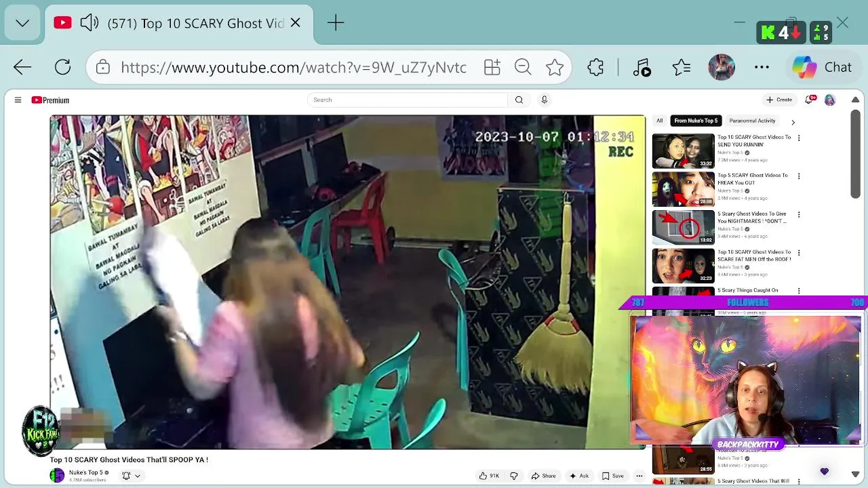This screenshot has width=868, height=488.
Task: Click the YouTube search input field
Action: (x=407, y=100)
